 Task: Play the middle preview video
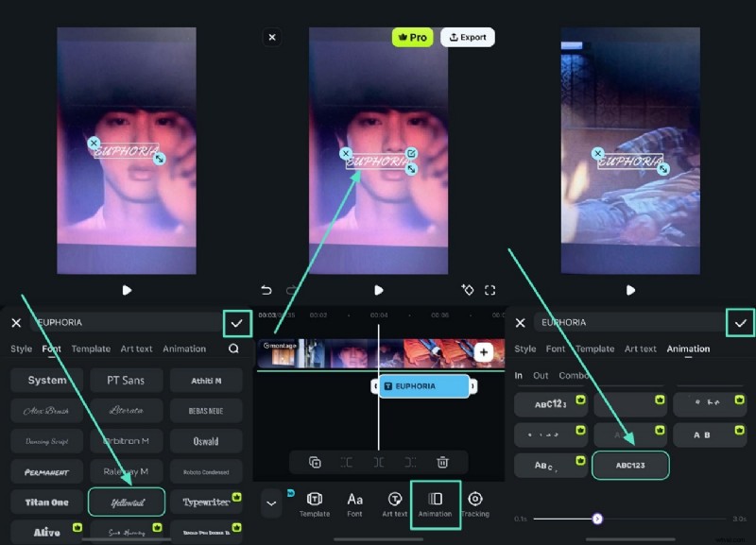[x=379, y=291]
